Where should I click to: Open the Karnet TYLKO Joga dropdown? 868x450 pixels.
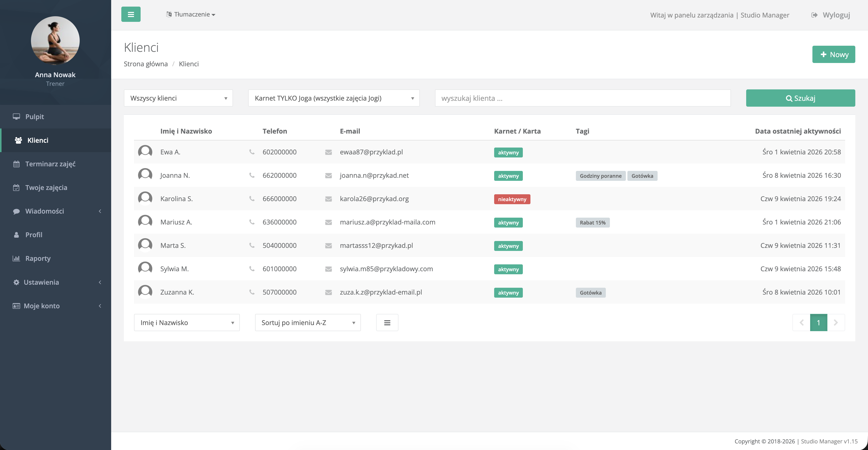point(333,98)
